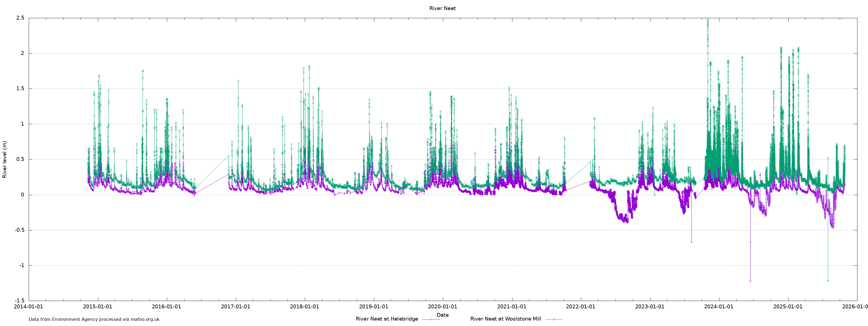The height and width of the screenshot is (326, 868).
Task: Click the 2018-01-01 x-axis date label
Action: [304, 307]
